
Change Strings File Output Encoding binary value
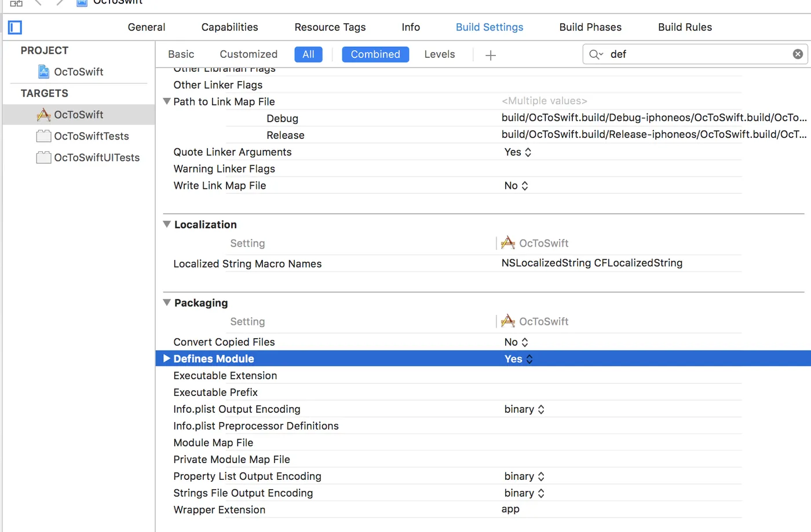click(524, 493)
